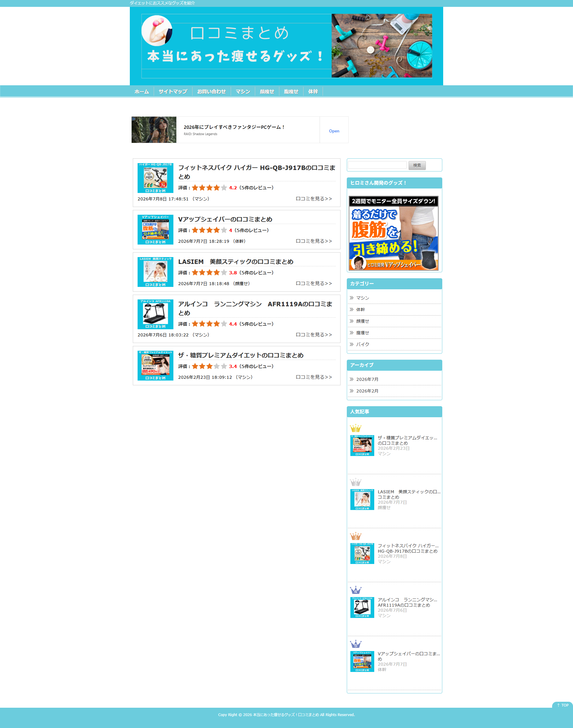
Task: Open the アルインコ ランニングマシン article title
Action: point(255,308)
